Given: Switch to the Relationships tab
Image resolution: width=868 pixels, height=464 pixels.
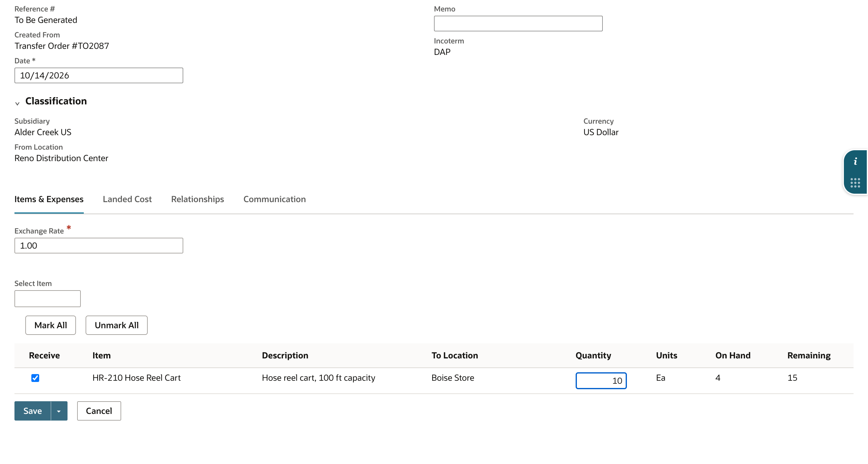Looking at the screenshot, I should [x=197, y=199].
